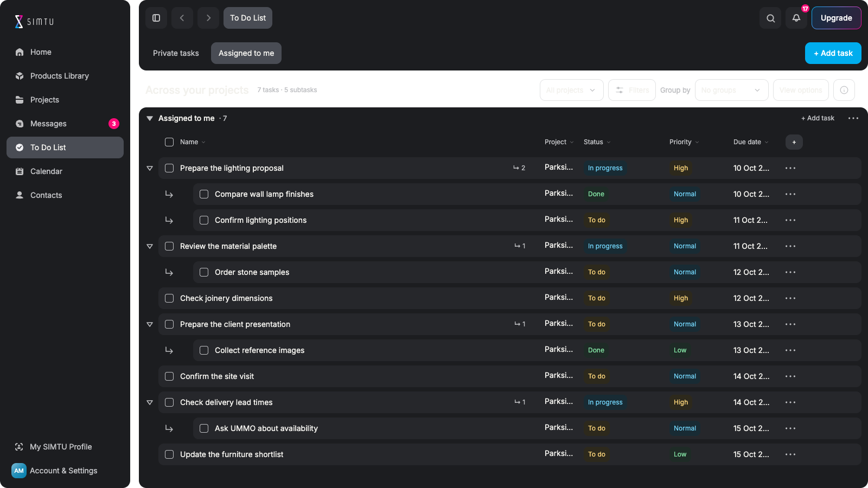The image size is (868, 488).
Task: Click the blue + Add task button
Action: click(x=833, y=53)
